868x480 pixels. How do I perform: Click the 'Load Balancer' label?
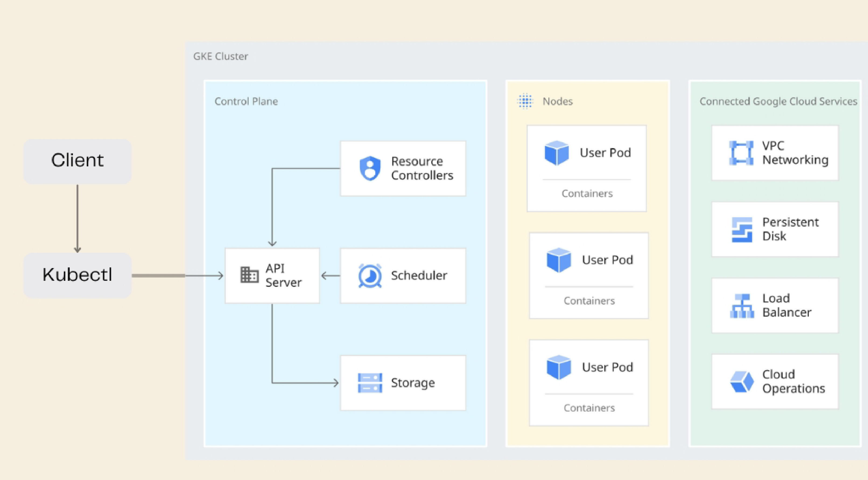pos(787,305)
